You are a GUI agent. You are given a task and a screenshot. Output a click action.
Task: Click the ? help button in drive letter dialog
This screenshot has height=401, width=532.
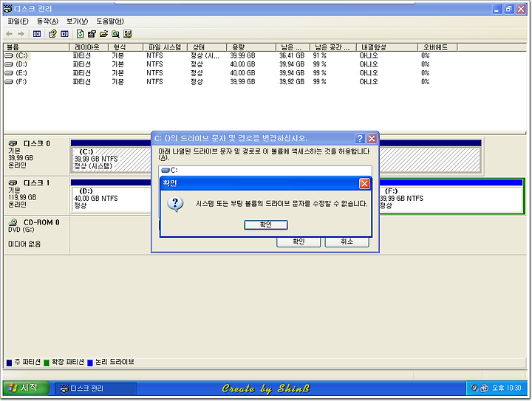(x=360, y=138)
